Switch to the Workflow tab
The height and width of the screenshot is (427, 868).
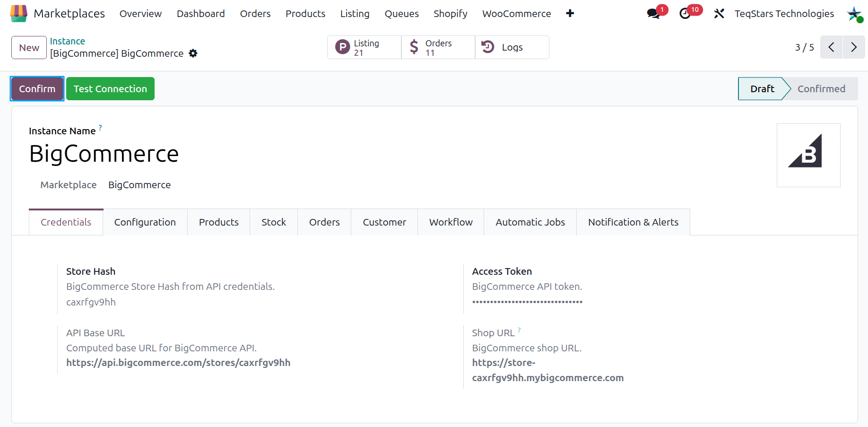pos(451,222)
